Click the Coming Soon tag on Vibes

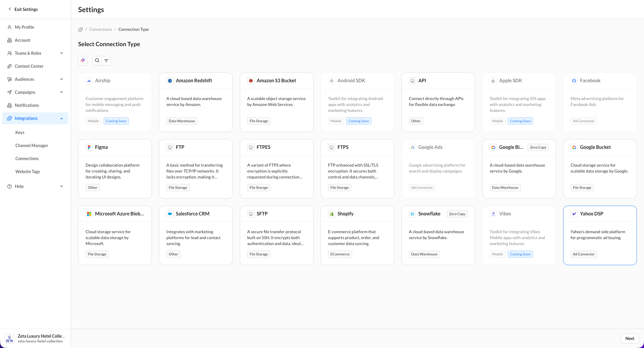point(520,254)
